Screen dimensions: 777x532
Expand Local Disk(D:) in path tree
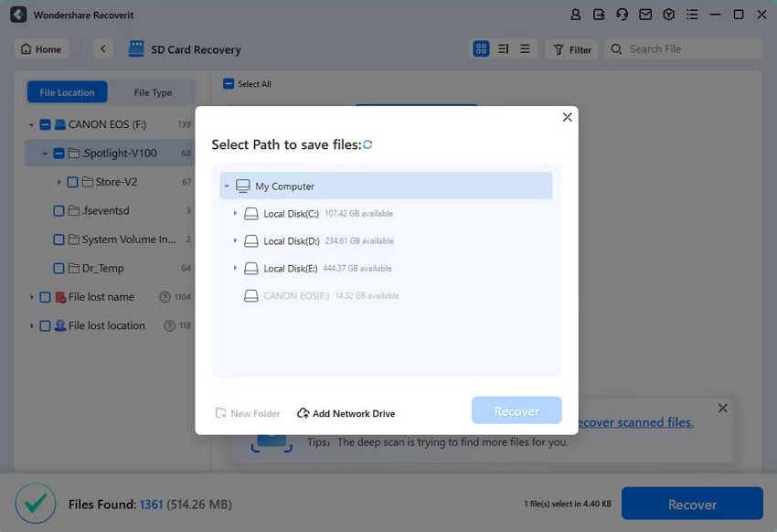pos(235,240)
